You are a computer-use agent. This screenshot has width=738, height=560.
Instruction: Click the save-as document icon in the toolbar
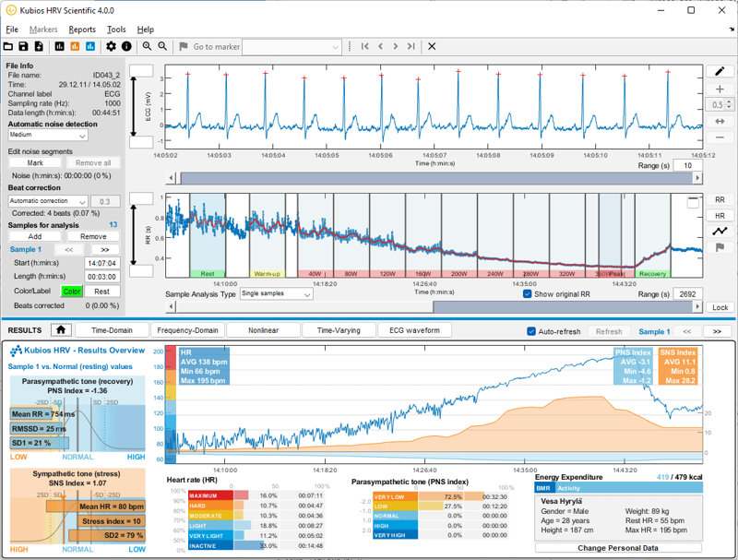[39, 46]
